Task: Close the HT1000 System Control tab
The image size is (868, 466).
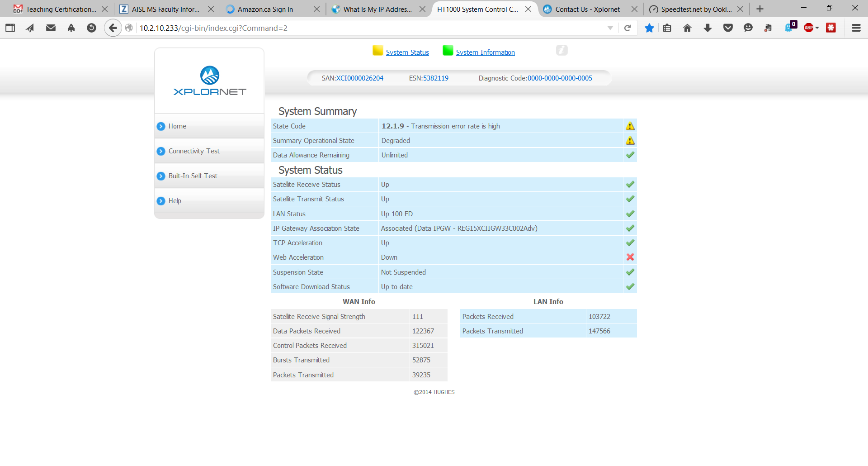Action: click(x=528, y=9)
